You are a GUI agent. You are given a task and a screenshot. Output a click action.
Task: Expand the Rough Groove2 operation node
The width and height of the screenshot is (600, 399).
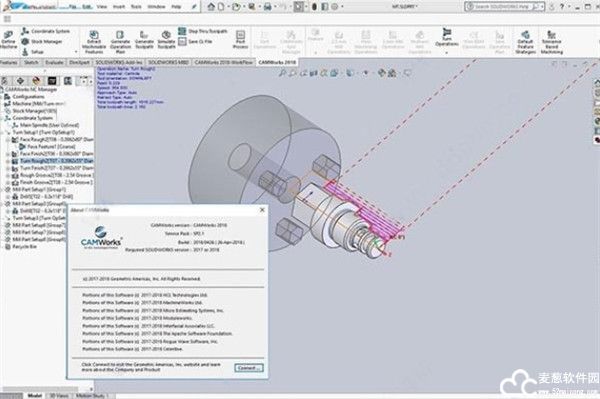point(8,175)
